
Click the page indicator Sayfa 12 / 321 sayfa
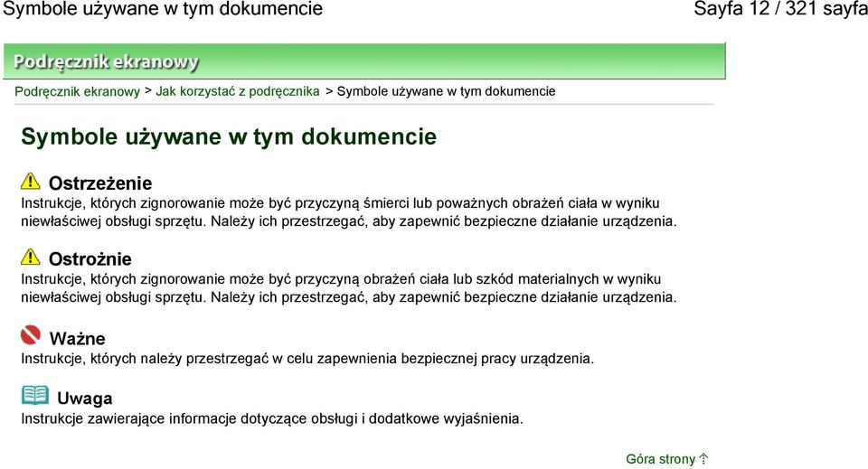[x=780, y=9]
